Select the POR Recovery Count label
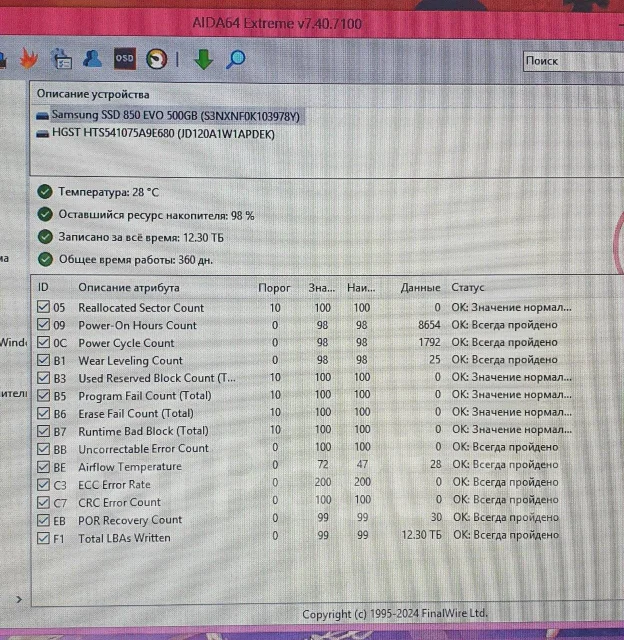The width and height of the screenshot is (624, 640). [x=130, y=520]
